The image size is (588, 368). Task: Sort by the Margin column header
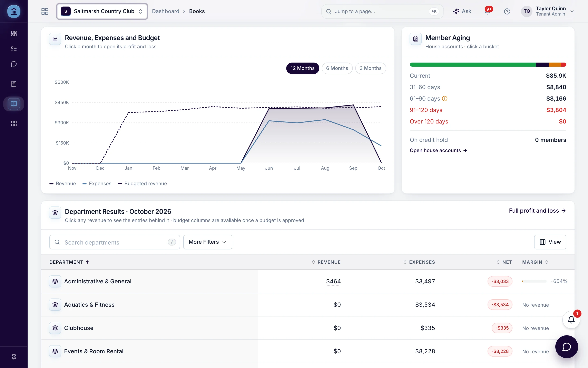[x=535, y=262]
